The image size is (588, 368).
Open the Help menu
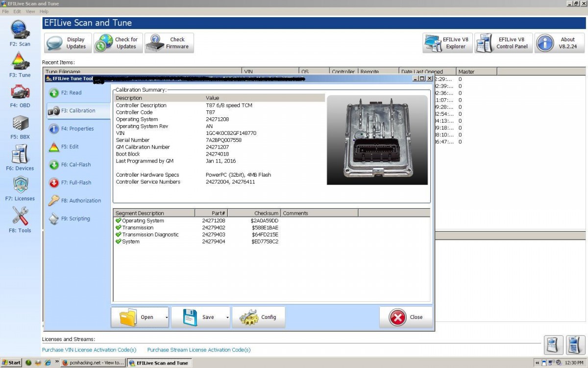click(44, 11)
